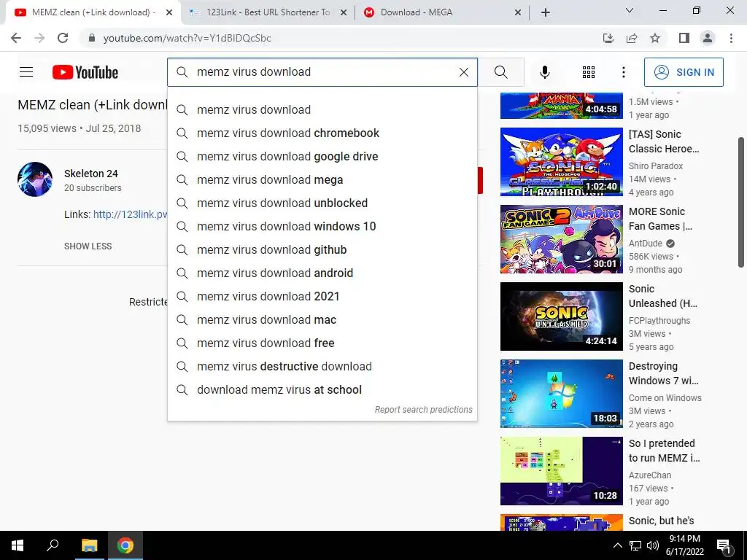Open the 123link.pw description link
Screen dimensions: 747x560
(130, 214)
